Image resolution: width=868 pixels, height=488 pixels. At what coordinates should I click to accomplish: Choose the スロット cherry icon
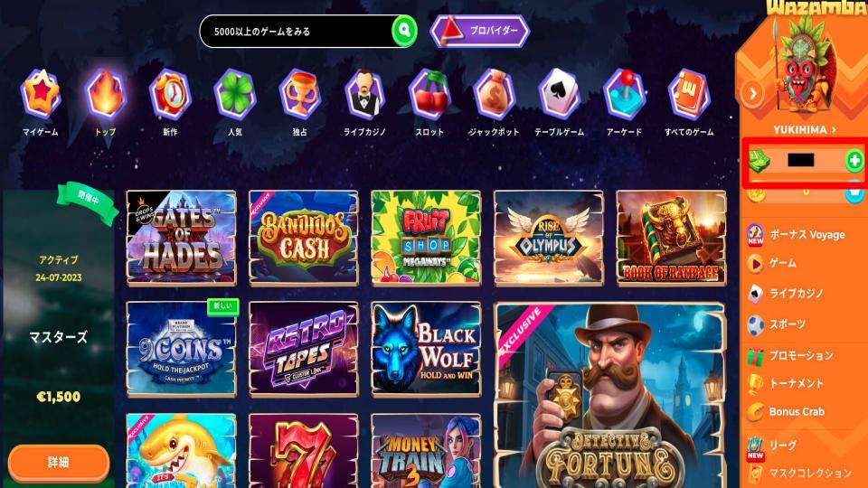[429, 93]
